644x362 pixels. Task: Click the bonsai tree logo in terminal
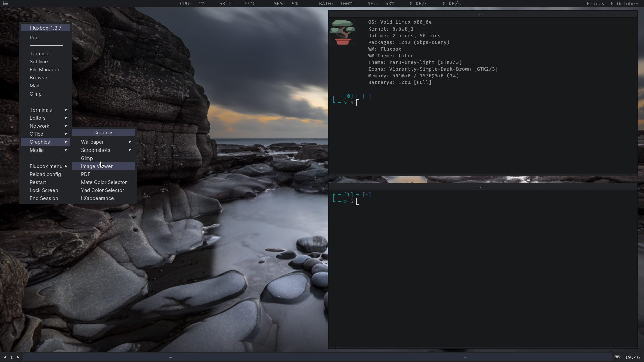click(342, 32)
